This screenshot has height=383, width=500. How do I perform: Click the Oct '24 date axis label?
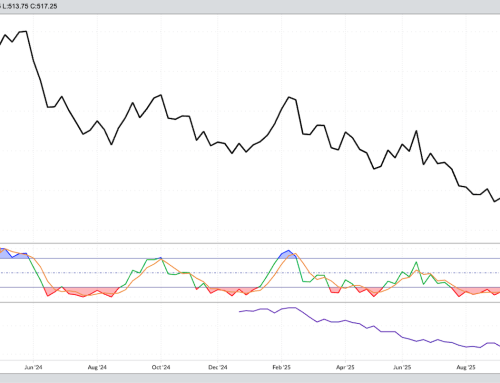(x=161, y=367)
